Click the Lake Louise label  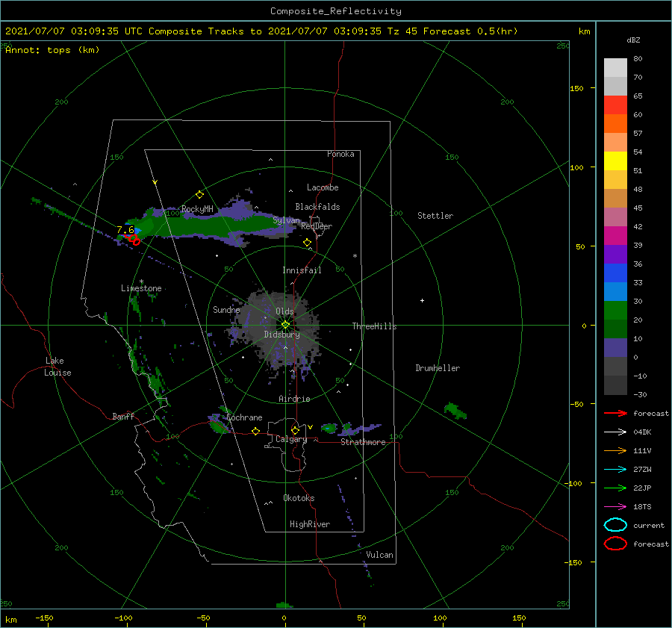coord(57,367)
